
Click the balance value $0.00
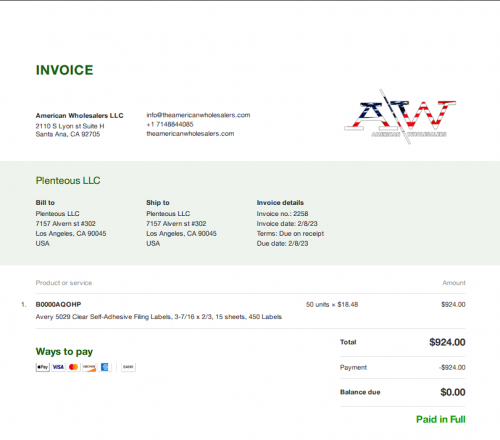click(453, 392)
